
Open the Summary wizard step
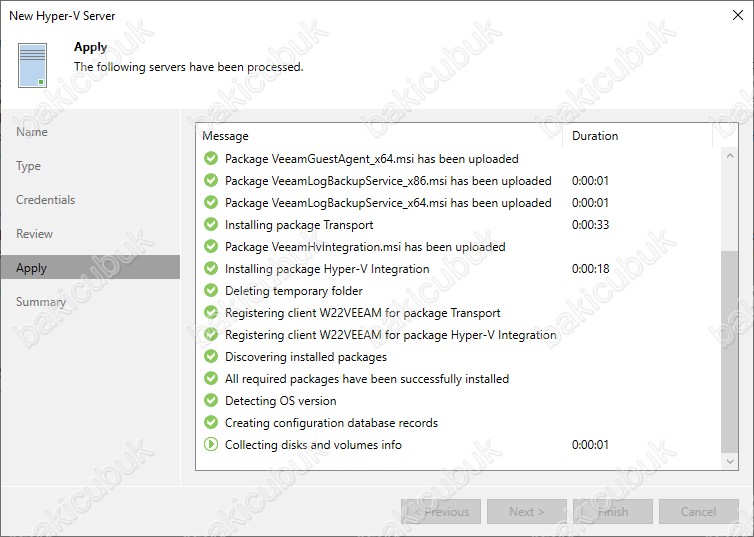tap(90, 302)
